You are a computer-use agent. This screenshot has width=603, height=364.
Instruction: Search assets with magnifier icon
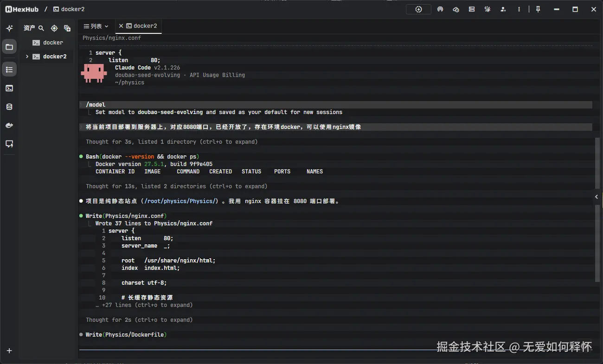[41, 28]
